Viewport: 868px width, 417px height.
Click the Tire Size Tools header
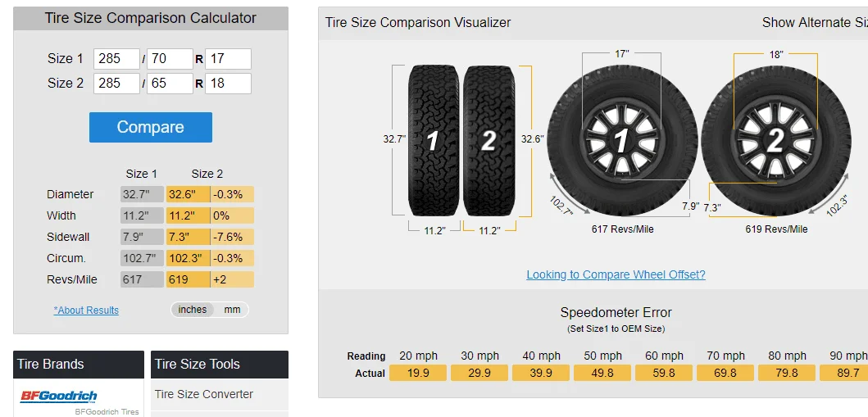pyautogui.click(x=219, y=364)
